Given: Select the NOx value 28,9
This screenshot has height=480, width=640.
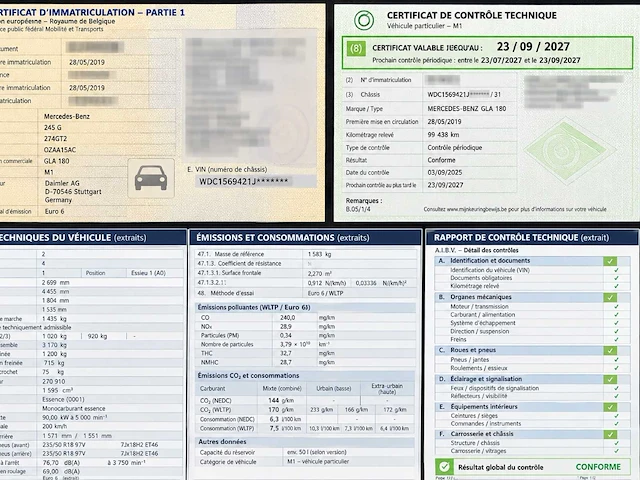Looking at the screenshot, I should [286, 327].
